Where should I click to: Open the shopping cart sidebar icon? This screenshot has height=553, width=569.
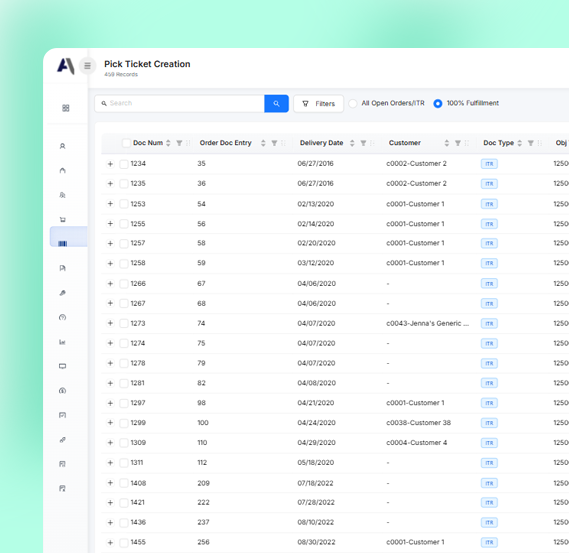(63, 220)
